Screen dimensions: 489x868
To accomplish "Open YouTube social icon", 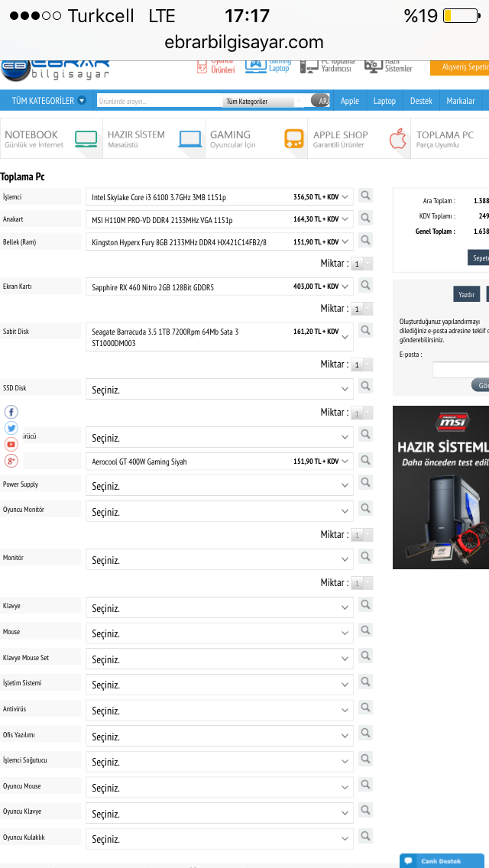I will 11,444.
